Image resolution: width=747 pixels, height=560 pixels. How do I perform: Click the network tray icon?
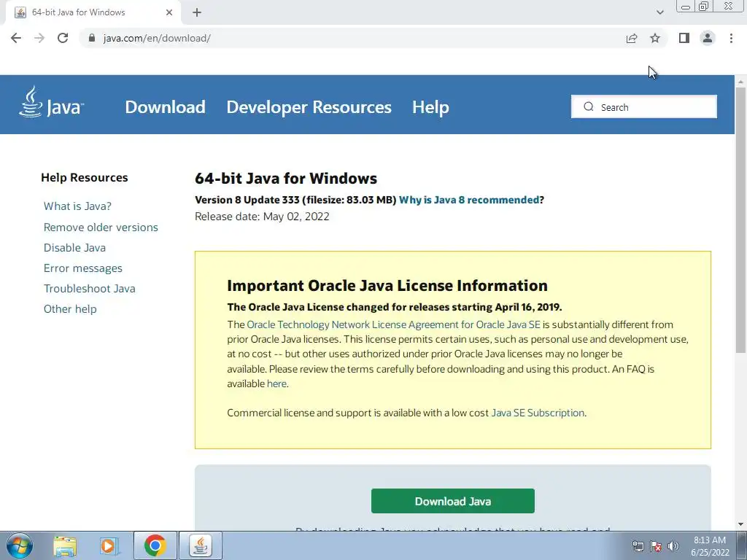638,546
